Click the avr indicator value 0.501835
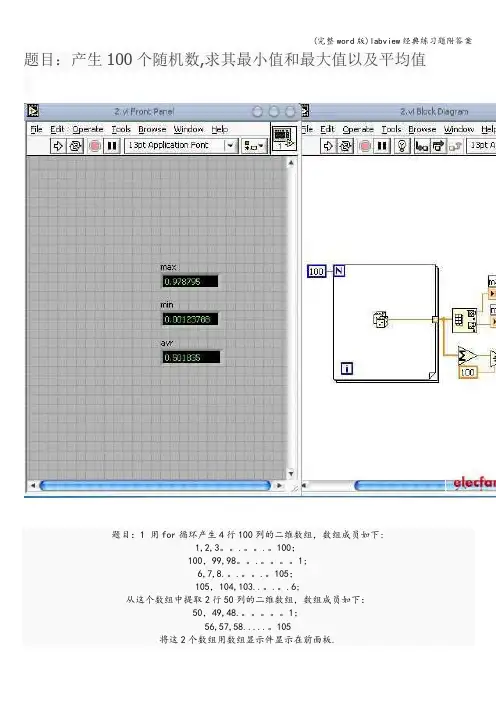 click(x=191, y=357)
